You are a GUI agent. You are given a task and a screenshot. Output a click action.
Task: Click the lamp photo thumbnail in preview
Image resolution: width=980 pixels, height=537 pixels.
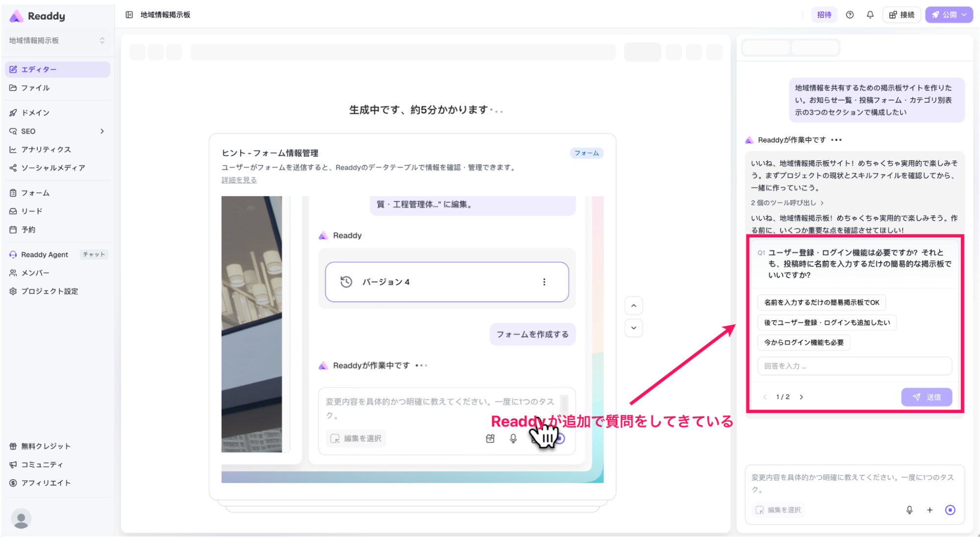point(251,324)
